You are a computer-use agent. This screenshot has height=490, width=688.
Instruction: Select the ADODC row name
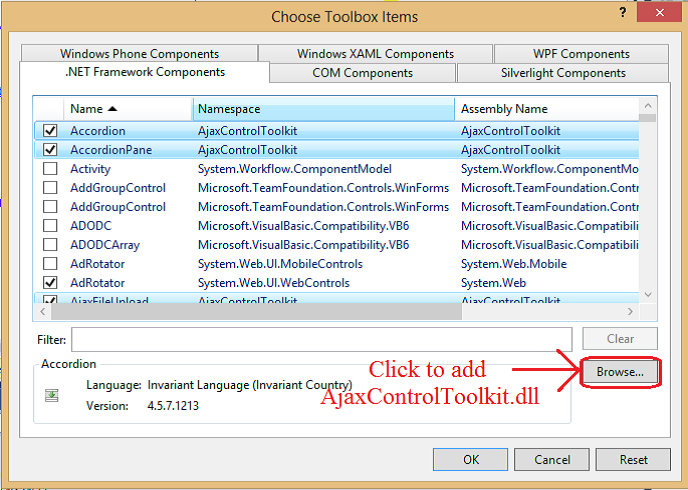click(x=91, y=226)
